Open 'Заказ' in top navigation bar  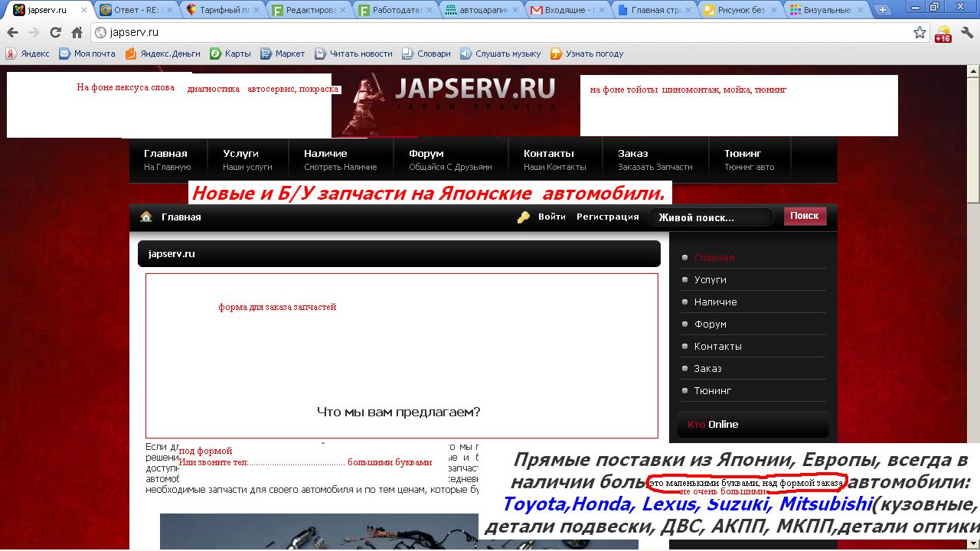click(655, 159)
